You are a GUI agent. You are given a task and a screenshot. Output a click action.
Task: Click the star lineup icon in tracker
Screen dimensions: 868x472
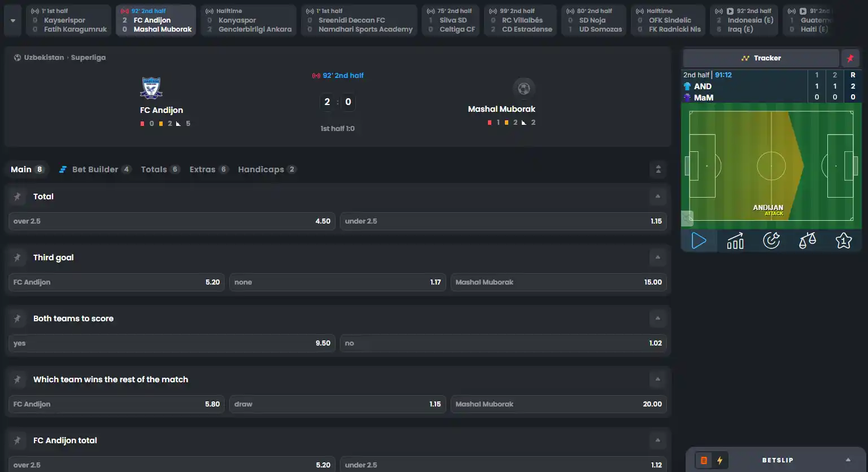point(843,241)
